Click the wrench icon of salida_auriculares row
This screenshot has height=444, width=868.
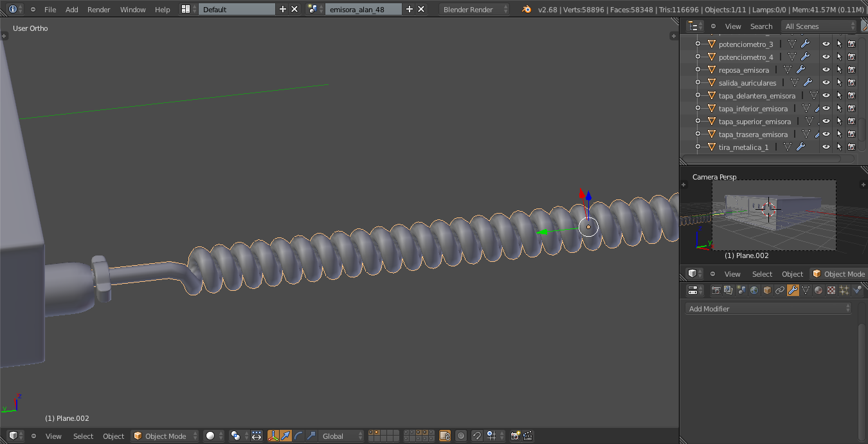pyautogui.click(x=808, y=82)
